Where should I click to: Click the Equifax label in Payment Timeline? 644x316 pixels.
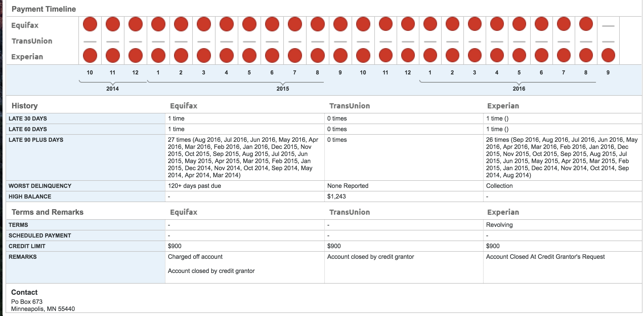25,25
